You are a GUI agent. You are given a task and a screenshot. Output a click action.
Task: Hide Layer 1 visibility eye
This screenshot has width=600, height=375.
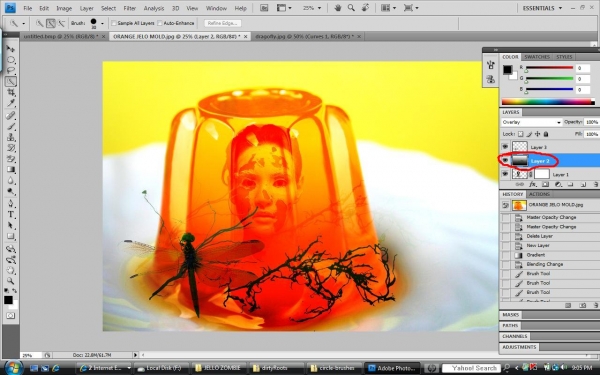point(505,174)
